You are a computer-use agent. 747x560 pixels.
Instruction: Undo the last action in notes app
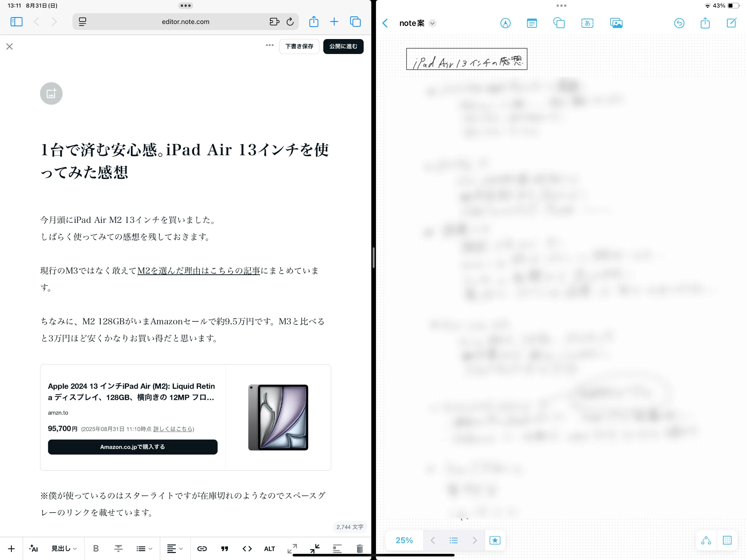pos(679,23)
